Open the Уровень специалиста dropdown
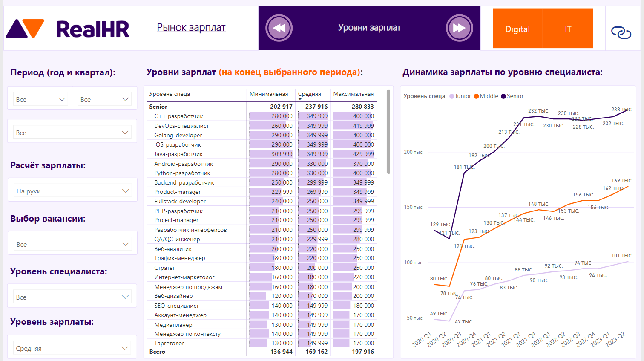 (x=72, y=297)
